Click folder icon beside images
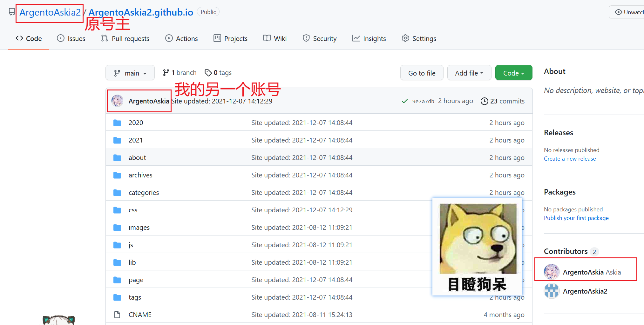This screenshot has width=644, height=325. 117,228
